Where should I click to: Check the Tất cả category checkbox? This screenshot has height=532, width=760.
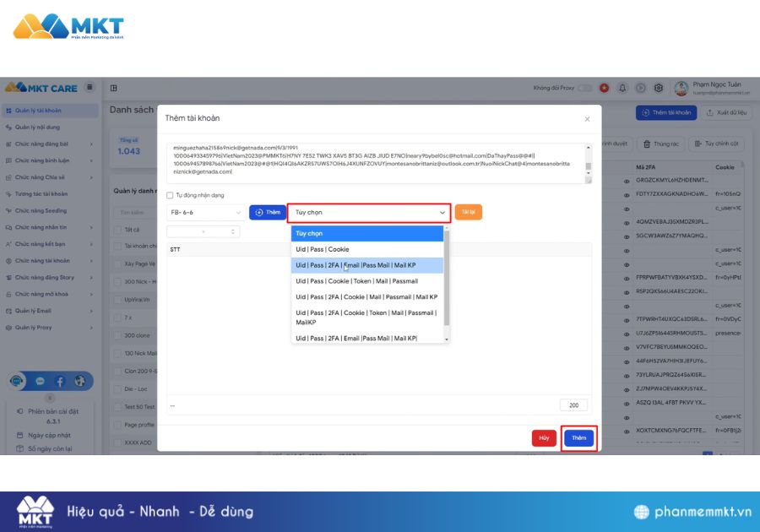click(117, 229)
